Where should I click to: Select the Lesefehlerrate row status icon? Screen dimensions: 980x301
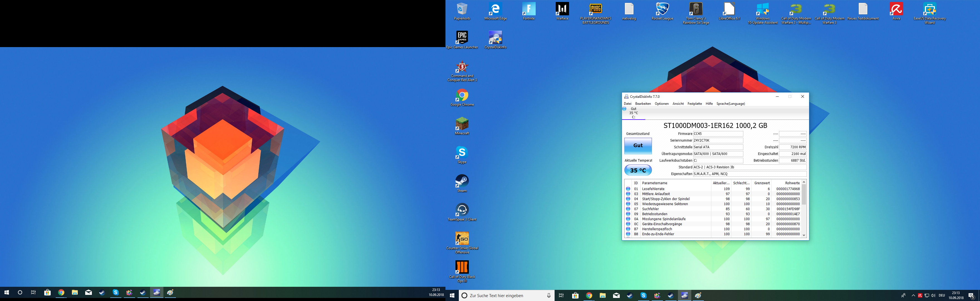click(628, 189)
